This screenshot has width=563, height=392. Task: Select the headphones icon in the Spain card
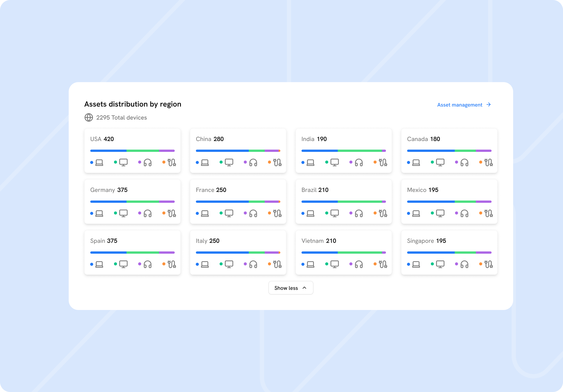tap(147, 264)
